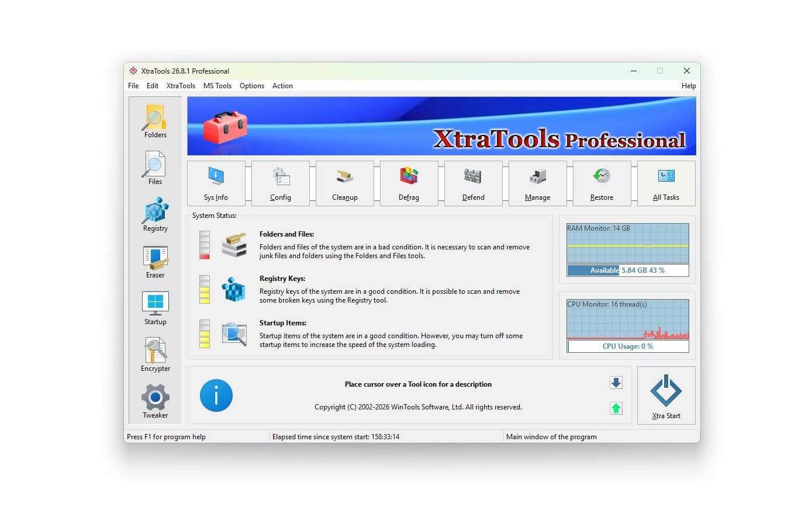Click the Available RAM progress bar

coord(628,270)
